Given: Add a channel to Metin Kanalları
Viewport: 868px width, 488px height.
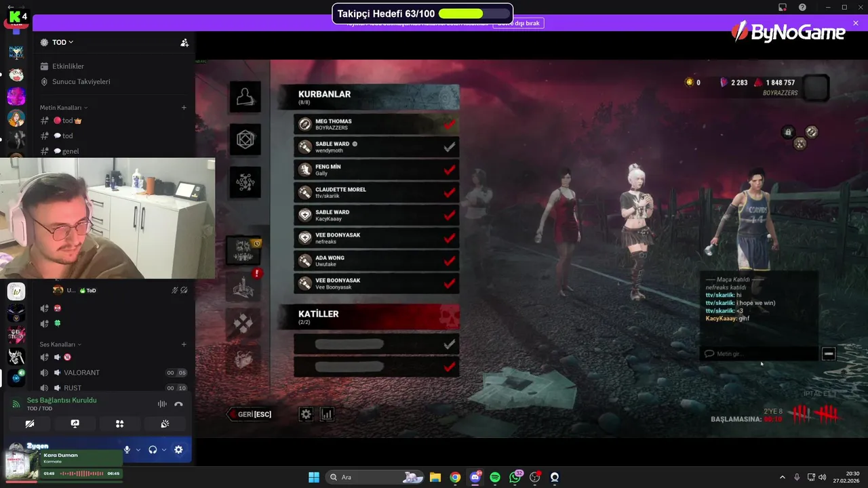Looking at the screenshot, I should (x=184, y=108).
